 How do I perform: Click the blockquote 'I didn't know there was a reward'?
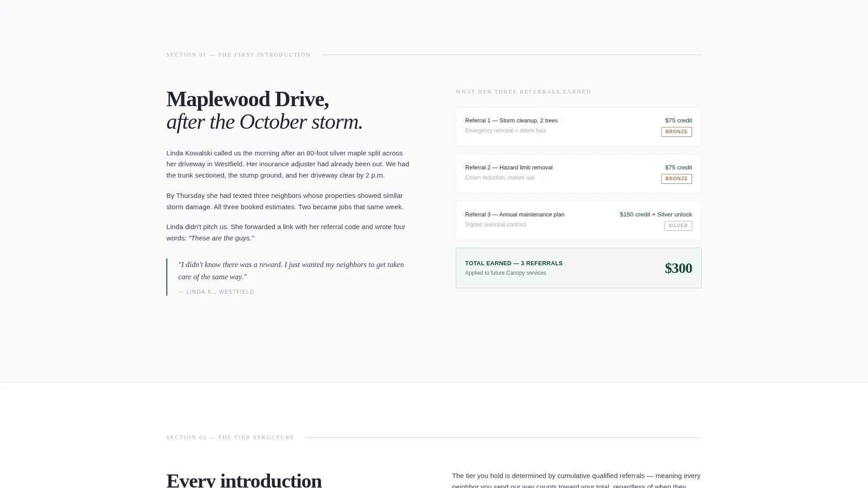(291, 271)
